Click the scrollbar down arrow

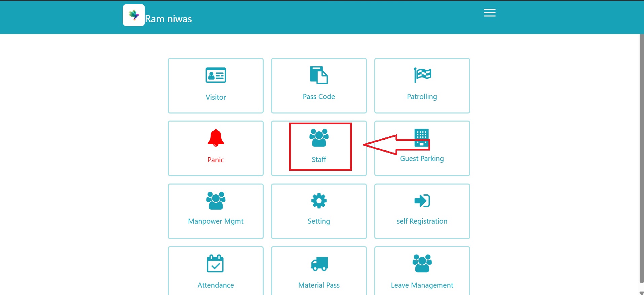641,293
